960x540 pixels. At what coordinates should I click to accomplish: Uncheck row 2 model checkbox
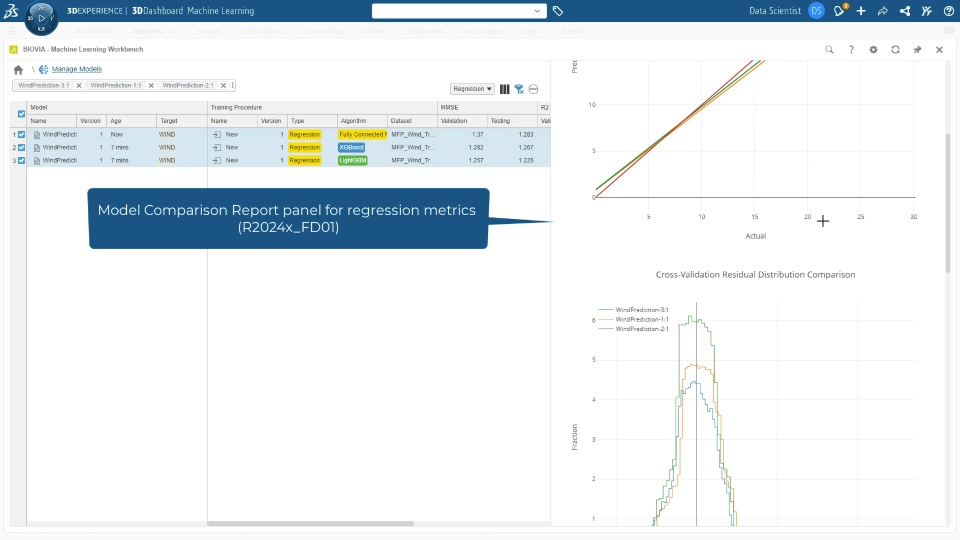tap(21, 148)
